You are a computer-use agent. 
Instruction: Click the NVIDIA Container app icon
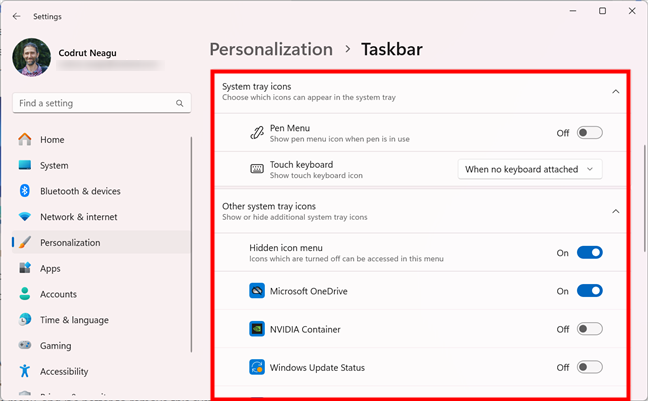coord(257,329)
